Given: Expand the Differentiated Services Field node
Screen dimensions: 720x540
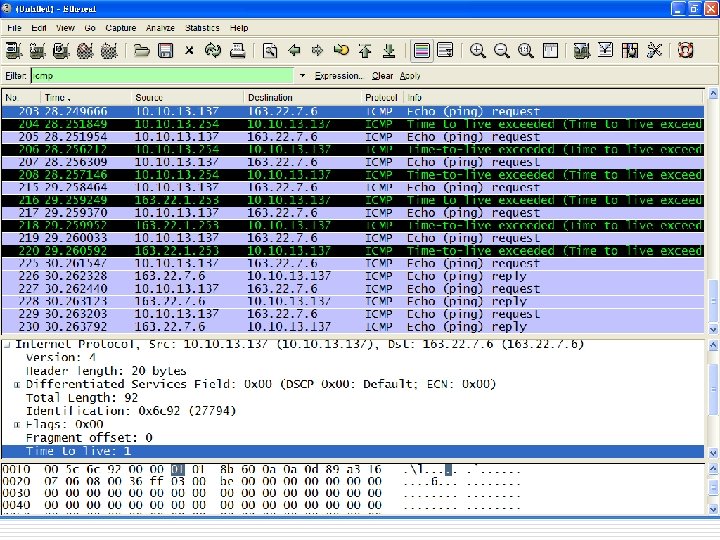Looking at the screenshot, I should coord(17,384).
